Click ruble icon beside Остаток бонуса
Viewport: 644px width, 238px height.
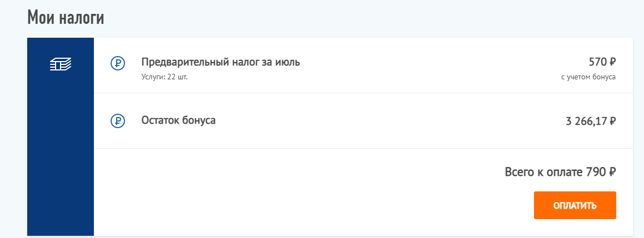[117, 120]
